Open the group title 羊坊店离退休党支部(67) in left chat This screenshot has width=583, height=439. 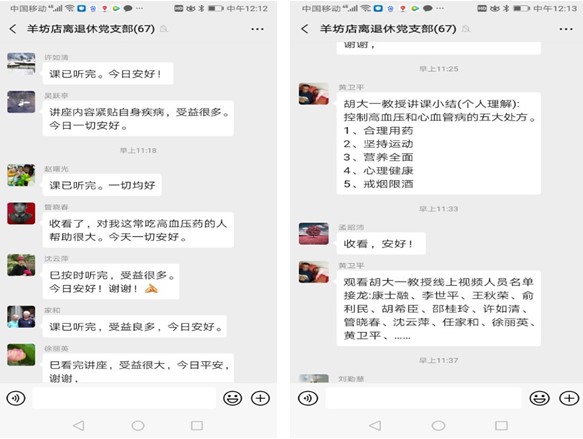pos(91,29)
